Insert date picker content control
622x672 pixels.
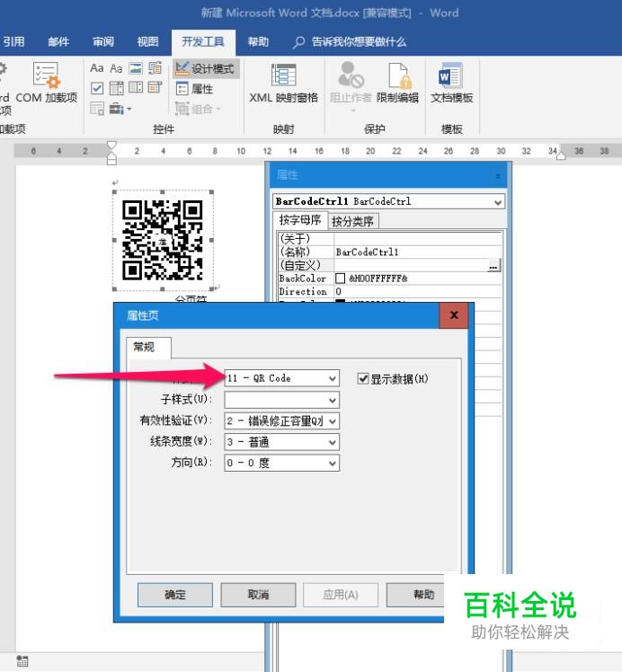(x=155, y=88)
